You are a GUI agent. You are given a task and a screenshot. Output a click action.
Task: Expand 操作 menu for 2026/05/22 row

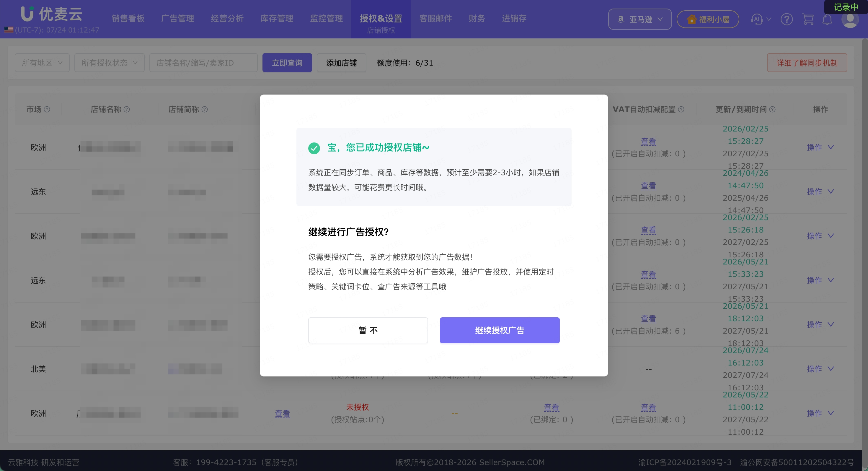click(820, 413)
